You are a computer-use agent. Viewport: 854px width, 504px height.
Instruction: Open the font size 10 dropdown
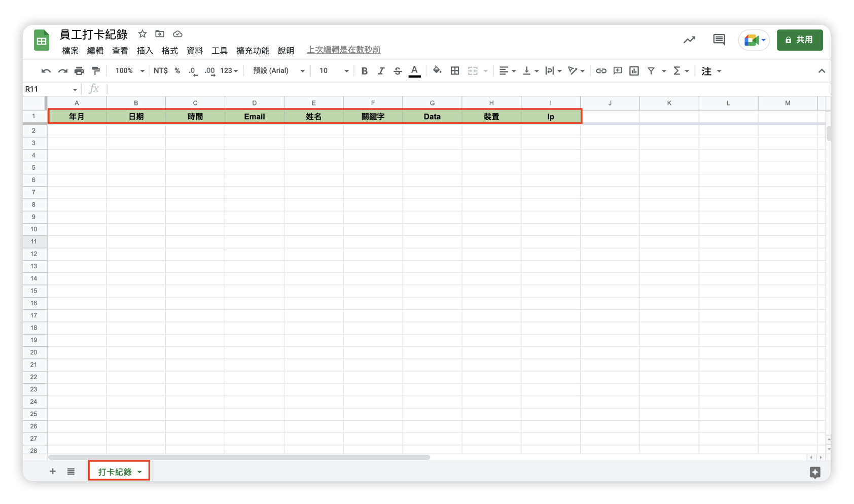click(x=333, y=71)
